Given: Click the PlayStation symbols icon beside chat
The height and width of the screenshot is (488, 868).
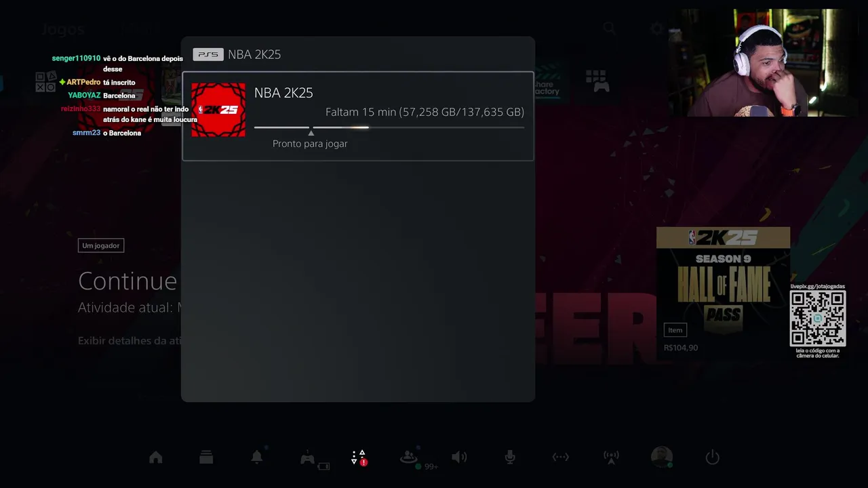Looking at the screenshot, I should pos(45,82).
